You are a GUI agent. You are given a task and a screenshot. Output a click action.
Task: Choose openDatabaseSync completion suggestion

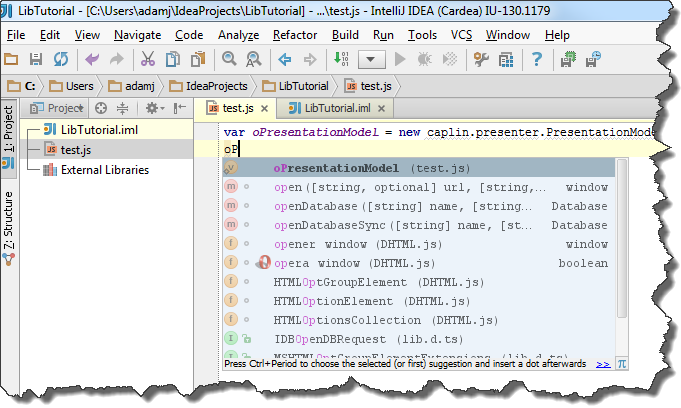pyautogui.click(x=419, y=225)
